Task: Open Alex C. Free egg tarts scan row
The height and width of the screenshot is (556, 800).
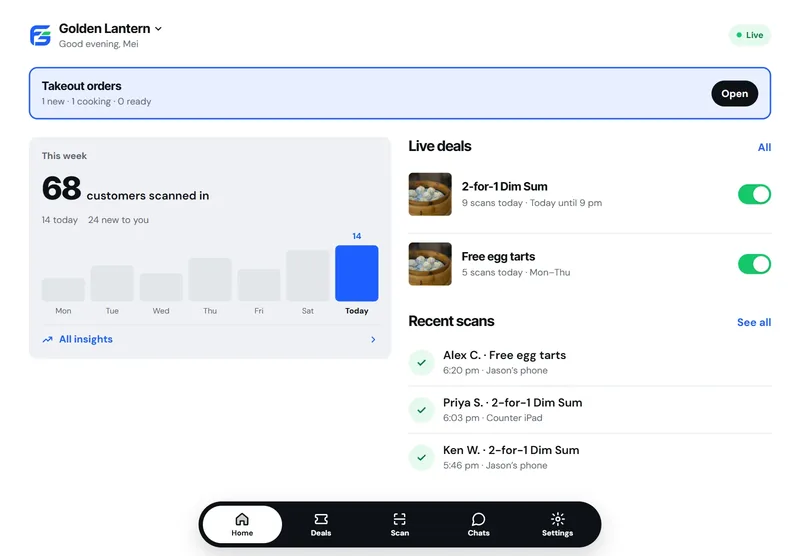Action: [590, 363]
